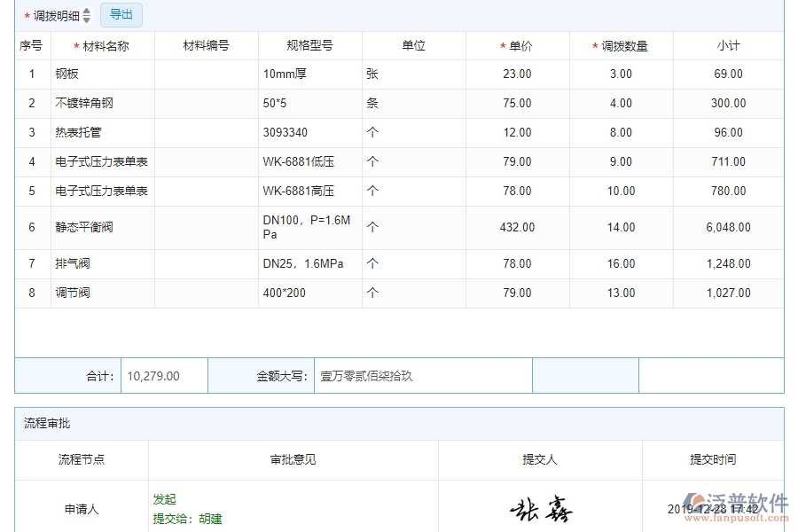Image resolution: width=798 pixels, height=532 pixels.
Task: Click the 提交给：胡建 link
Action: [186, 519]
